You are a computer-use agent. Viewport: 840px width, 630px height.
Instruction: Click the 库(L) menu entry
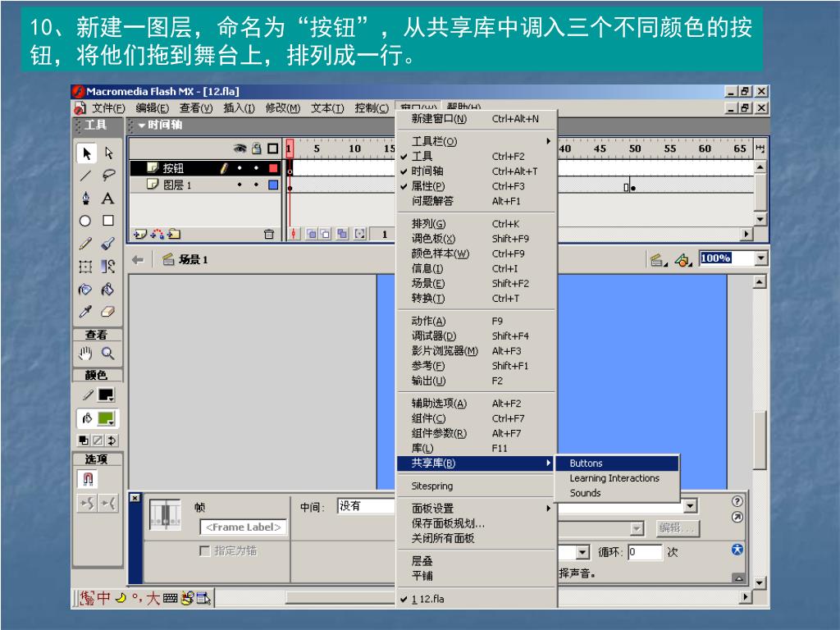477,449
